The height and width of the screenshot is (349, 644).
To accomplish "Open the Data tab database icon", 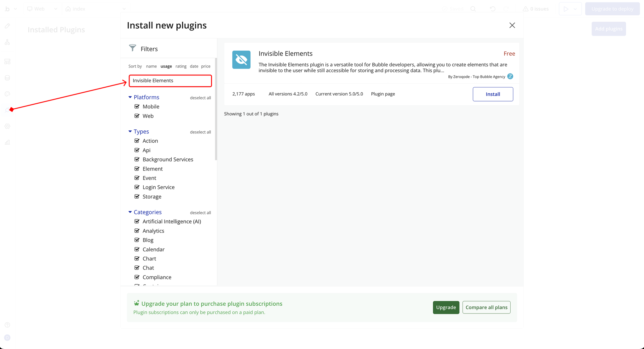I will [8, 78].
